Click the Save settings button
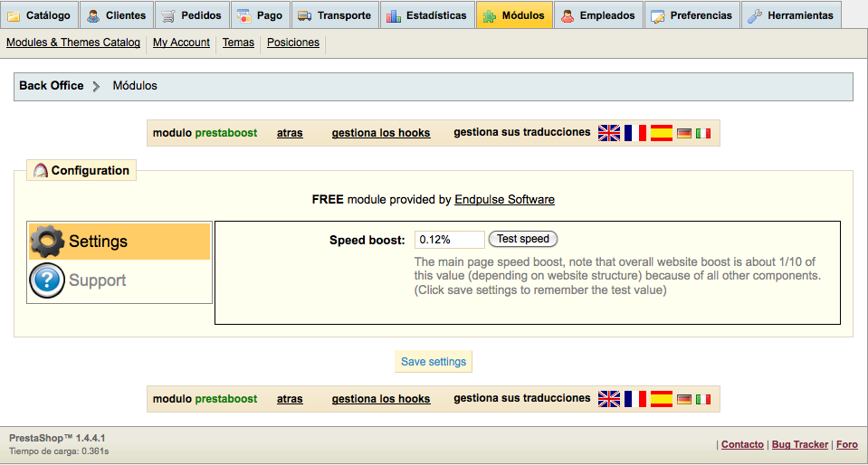The image size is (868, 465). click(x=434, y=362)
